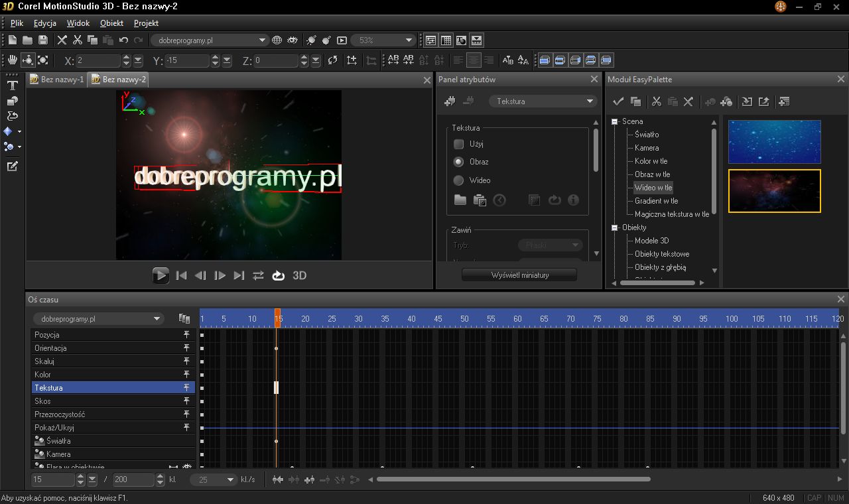Click the info icon in Tekstura group
Screen dimensions: 849x504
573,200
